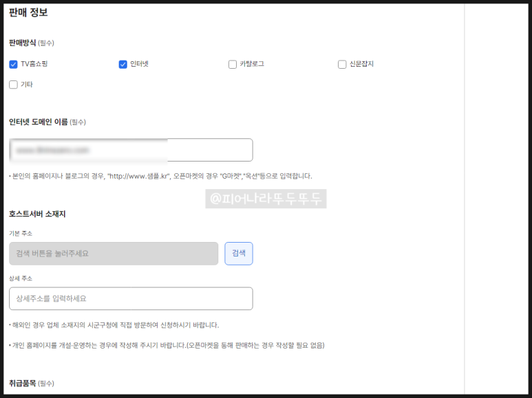532x398 pixels.
Task: Uncheck the 인터넷 sales method checkbox
Action: tap(123, 65)
